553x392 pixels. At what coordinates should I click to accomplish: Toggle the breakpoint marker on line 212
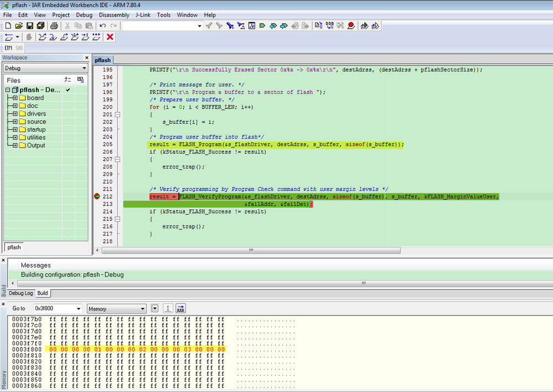pos(97,196)
